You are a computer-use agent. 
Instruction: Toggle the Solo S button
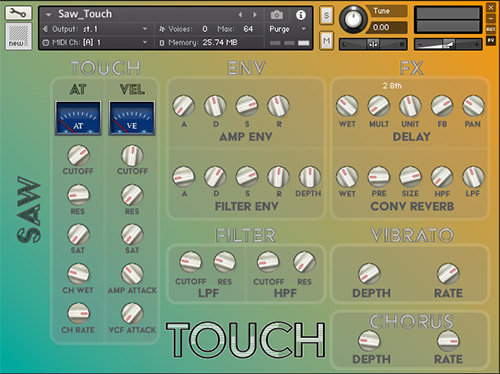(x=326, y=15)
